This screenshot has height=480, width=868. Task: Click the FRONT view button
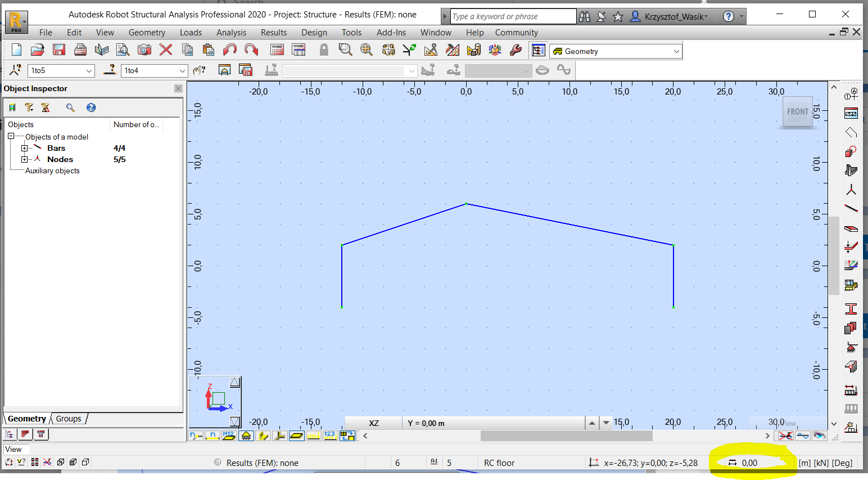[797, 111]
